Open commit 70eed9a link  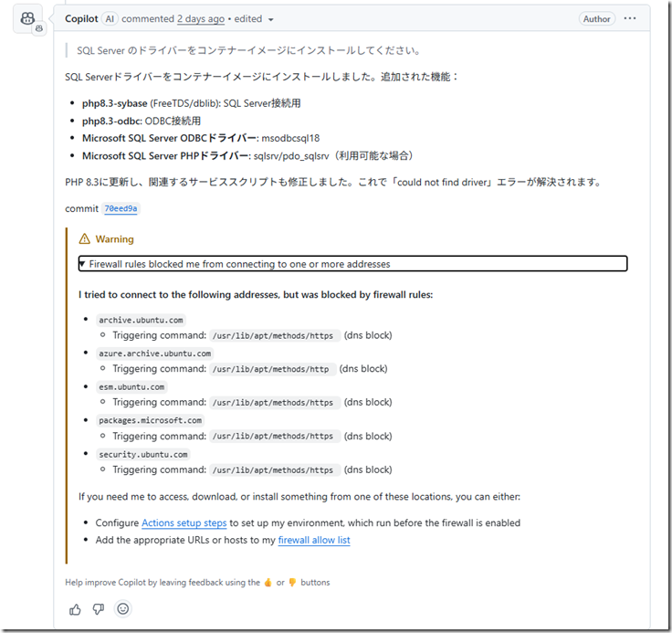(x=121, y=208)
